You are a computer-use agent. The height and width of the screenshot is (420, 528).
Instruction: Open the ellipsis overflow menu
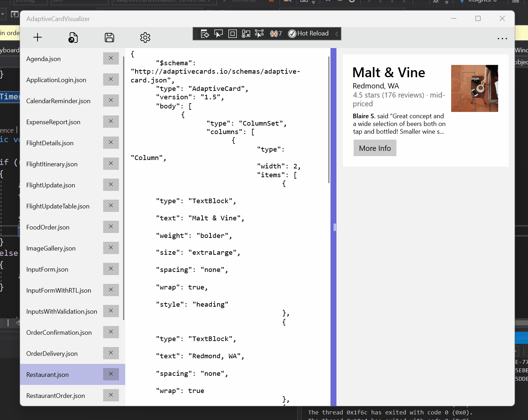(x=502, y=39)
